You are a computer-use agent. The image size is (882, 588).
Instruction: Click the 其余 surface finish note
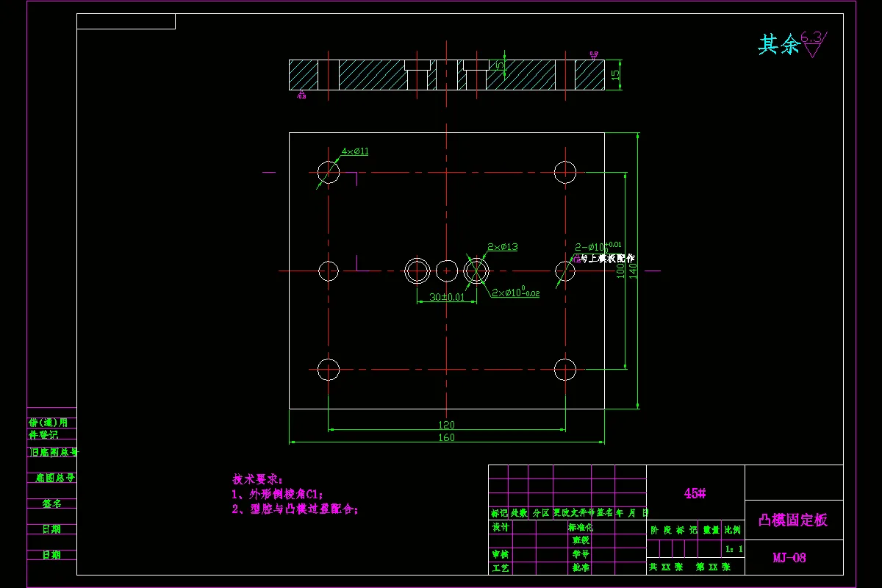tap(779, 45)
